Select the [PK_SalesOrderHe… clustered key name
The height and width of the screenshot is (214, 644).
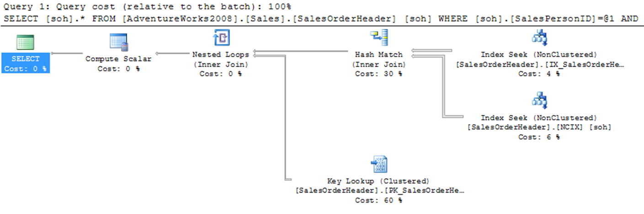point(418,190)
